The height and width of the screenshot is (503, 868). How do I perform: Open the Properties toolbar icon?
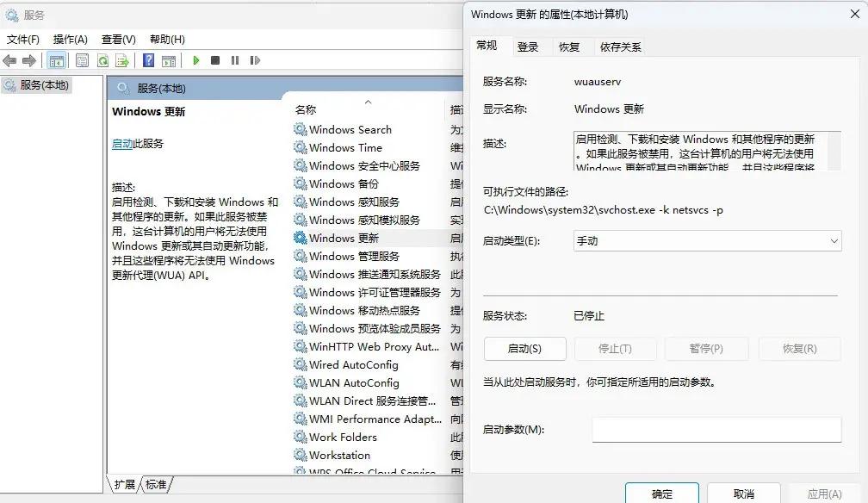point(82,60)
